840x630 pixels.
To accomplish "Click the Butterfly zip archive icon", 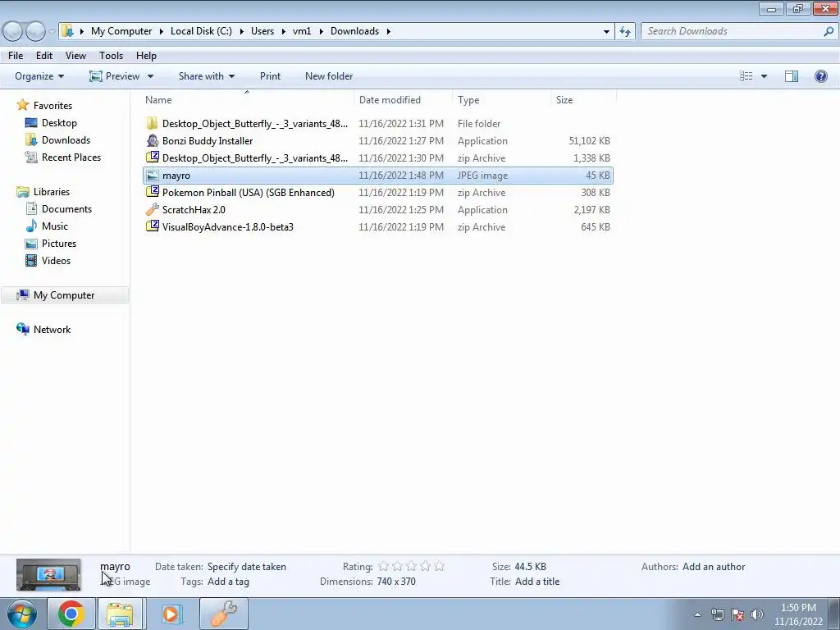I will click(152, 157).
